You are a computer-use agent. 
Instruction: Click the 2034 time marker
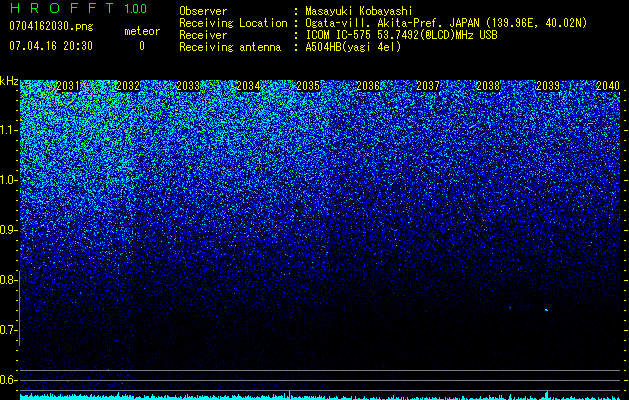pyautogui.click(x=248, y=86)
